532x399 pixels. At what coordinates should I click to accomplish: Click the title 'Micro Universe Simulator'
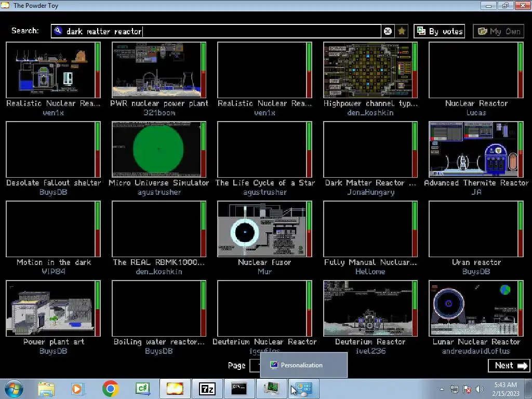[159, 183]
